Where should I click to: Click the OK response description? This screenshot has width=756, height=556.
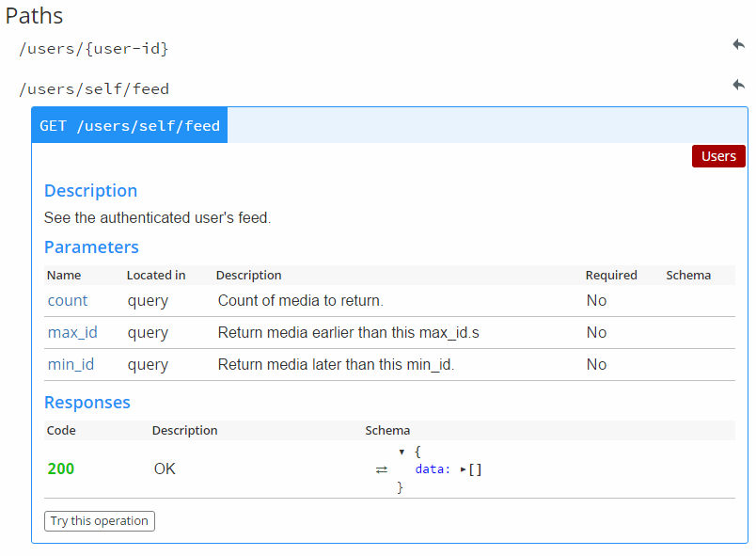pos(165,469)
